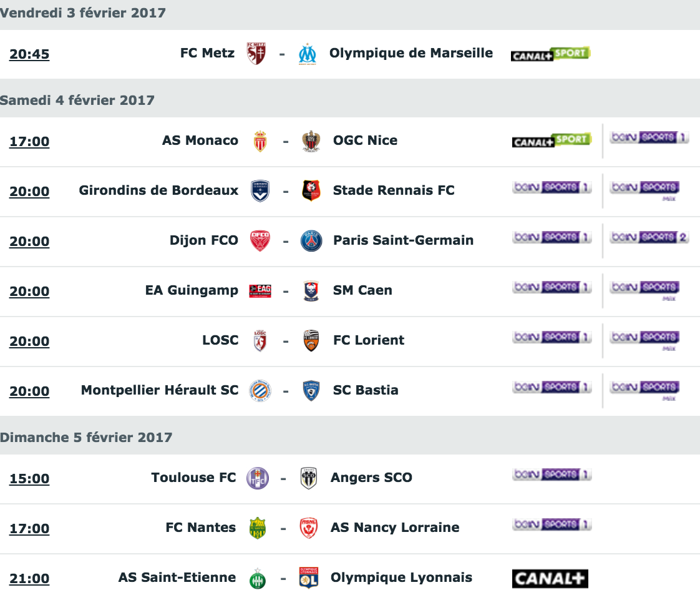This screenshot has height=595, width=700.
Task: Open the 21:00 Saint-Etienne match time link
Action: 29,579
